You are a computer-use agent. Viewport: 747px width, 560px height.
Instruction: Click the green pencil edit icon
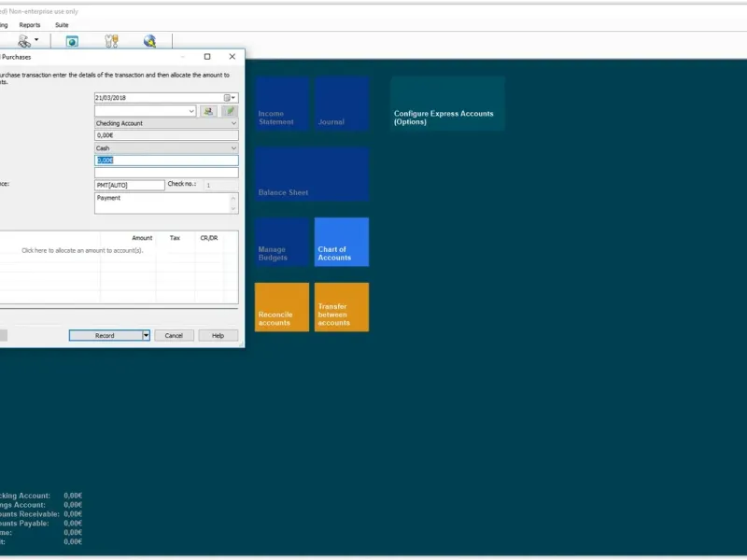click(x=230, y=111)
